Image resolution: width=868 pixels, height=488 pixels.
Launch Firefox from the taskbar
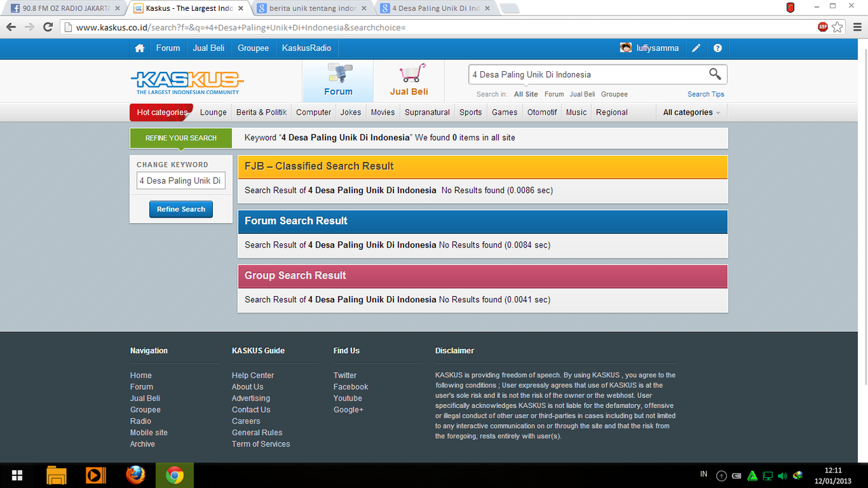135,475
